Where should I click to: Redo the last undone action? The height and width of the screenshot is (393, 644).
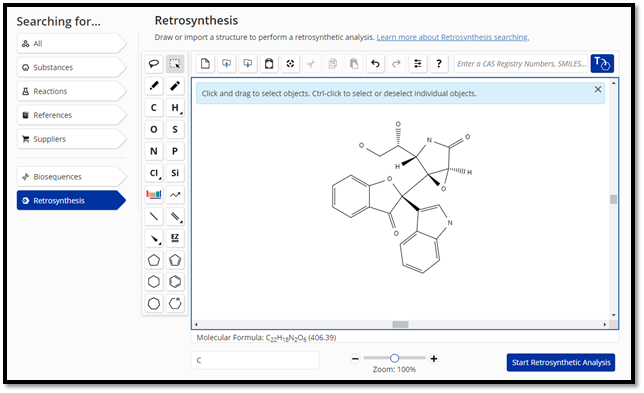coord(396,64)
